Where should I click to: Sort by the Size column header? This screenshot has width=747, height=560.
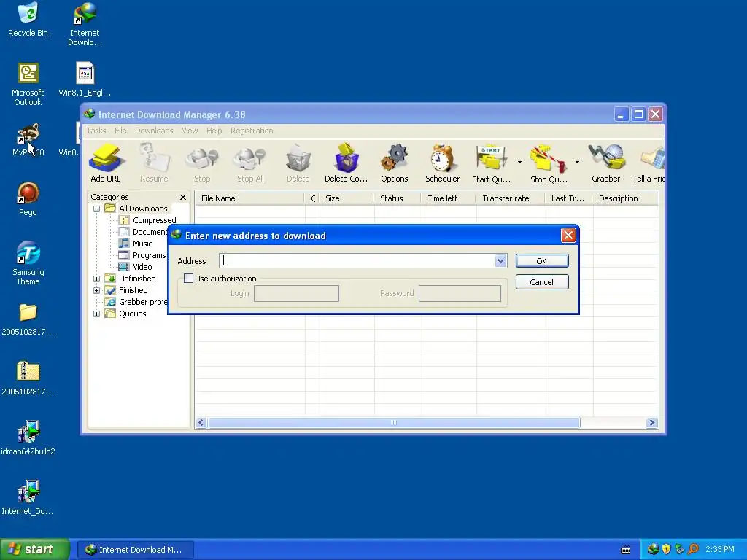tap(347, 198)
